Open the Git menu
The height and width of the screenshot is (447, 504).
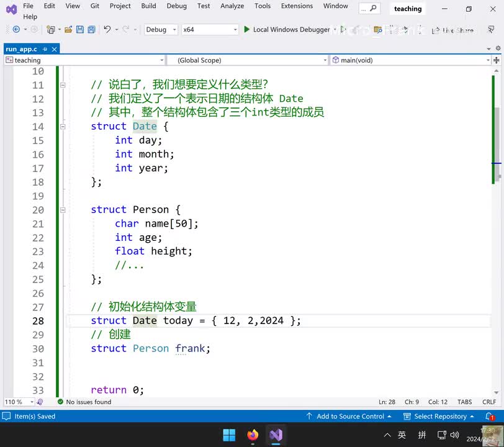coord(95,6)
